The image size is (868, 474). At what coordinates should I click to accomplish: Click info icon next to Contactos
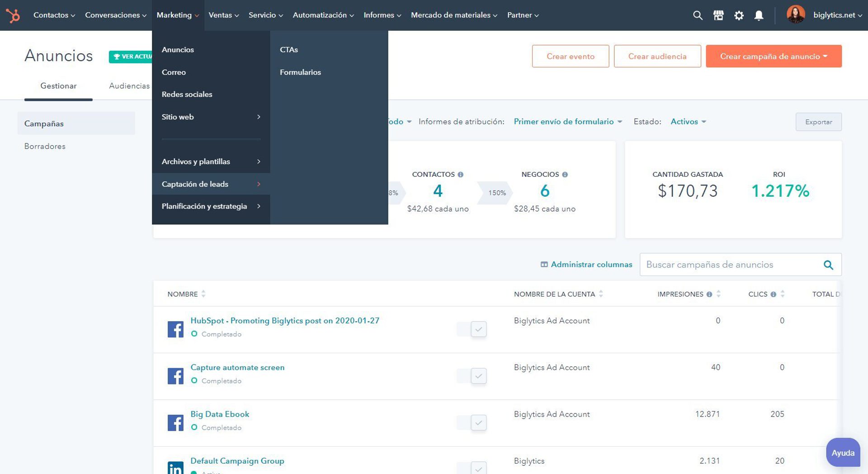click(x=461, y=175)
